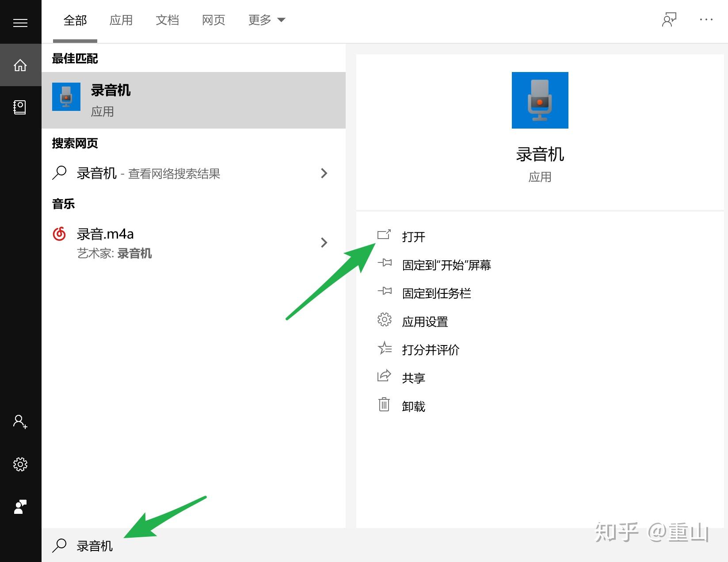Open the hamburger menu in the sidebar
728x562 pixels.
pyautogui.click(x=20, y=23)
